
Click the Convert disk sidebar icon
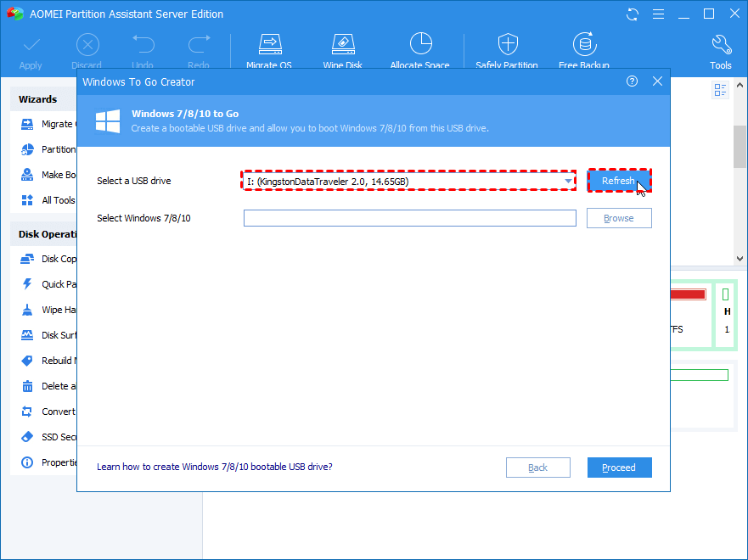[27, 412]
